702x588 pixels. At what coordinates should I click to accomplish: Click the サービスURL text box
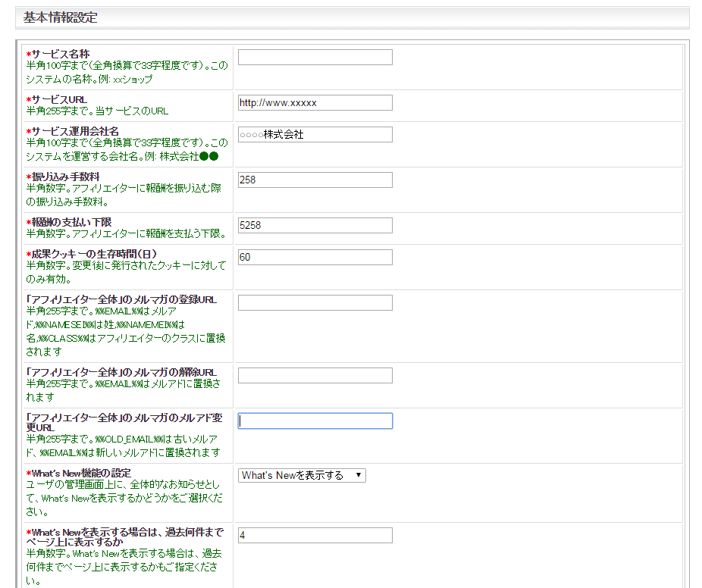coord(315,103)
